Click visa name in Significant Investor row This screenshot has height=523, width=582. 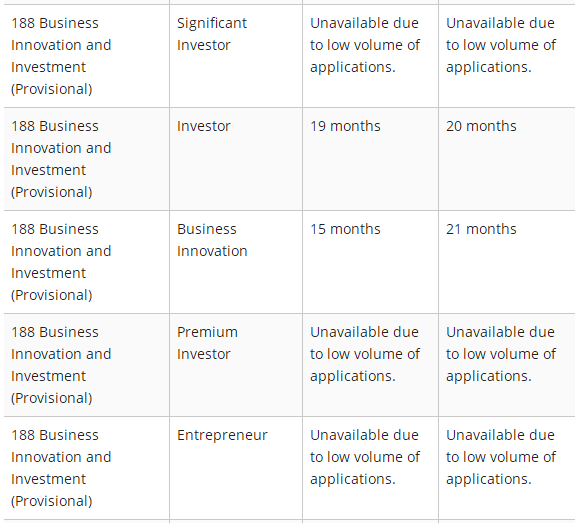click(61, 56)
